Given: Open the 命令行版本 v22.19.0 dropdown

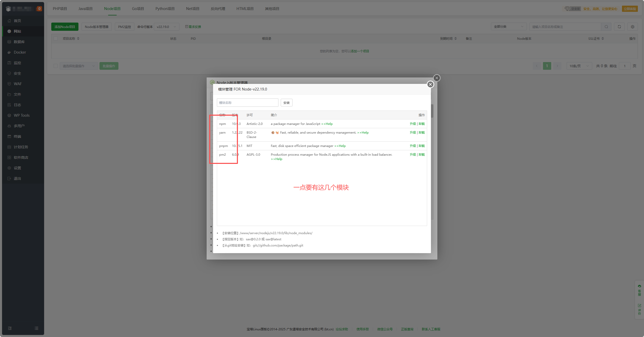Looking at the screenshot, I should [x=166, y=27].
